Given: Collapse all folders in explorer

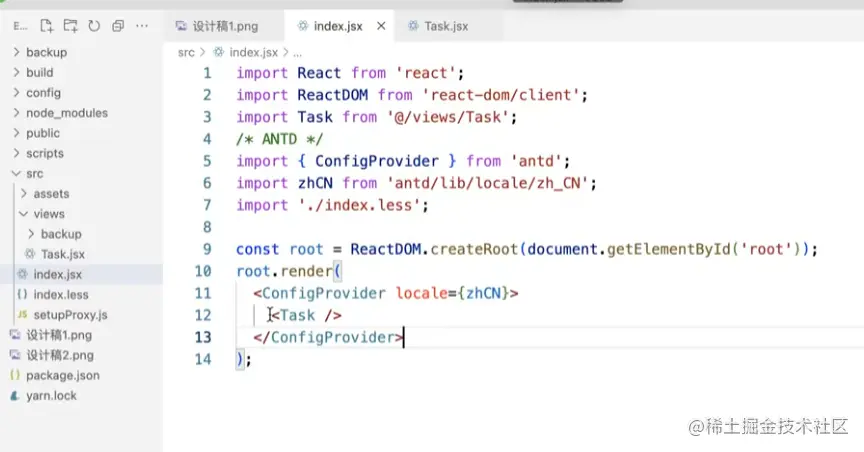Looking at the screenshot, I should [118, 26].
